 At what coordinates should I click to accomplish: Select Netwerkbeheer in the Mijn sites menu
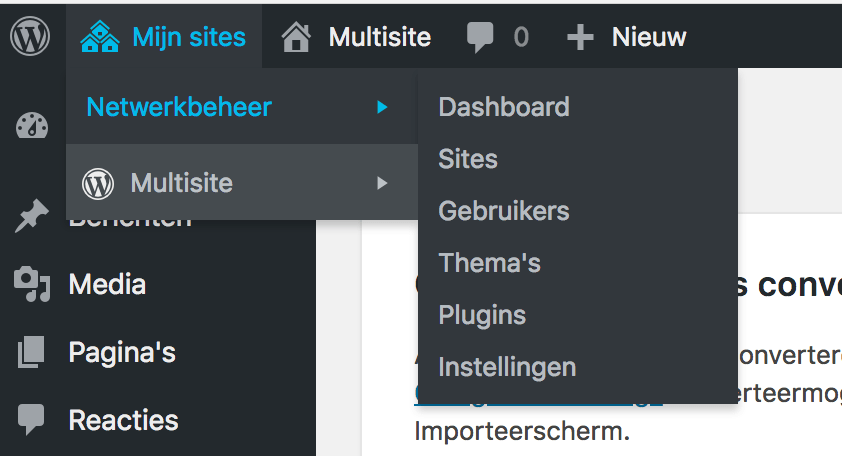[179, 107]
